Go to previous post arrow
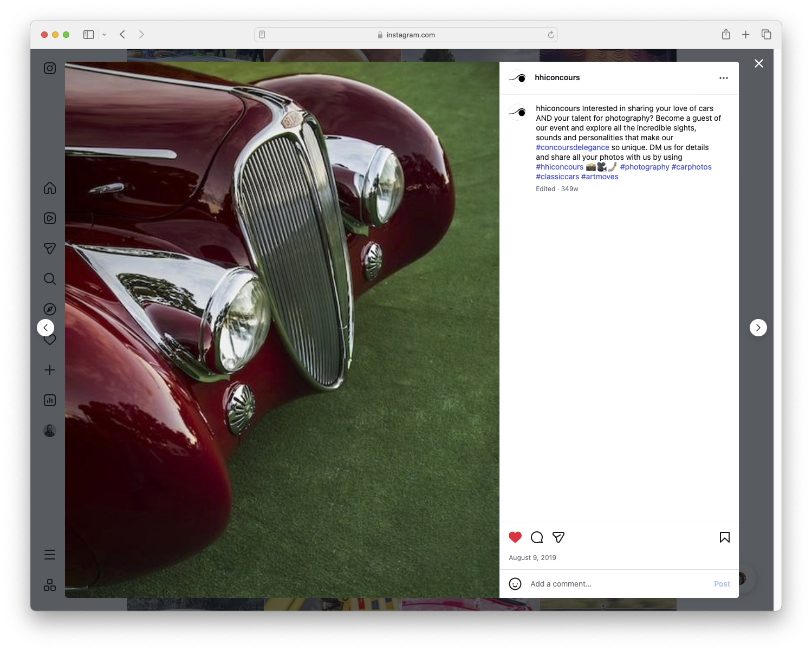Screen dimensions: 812x651 [x=46, y=328]
